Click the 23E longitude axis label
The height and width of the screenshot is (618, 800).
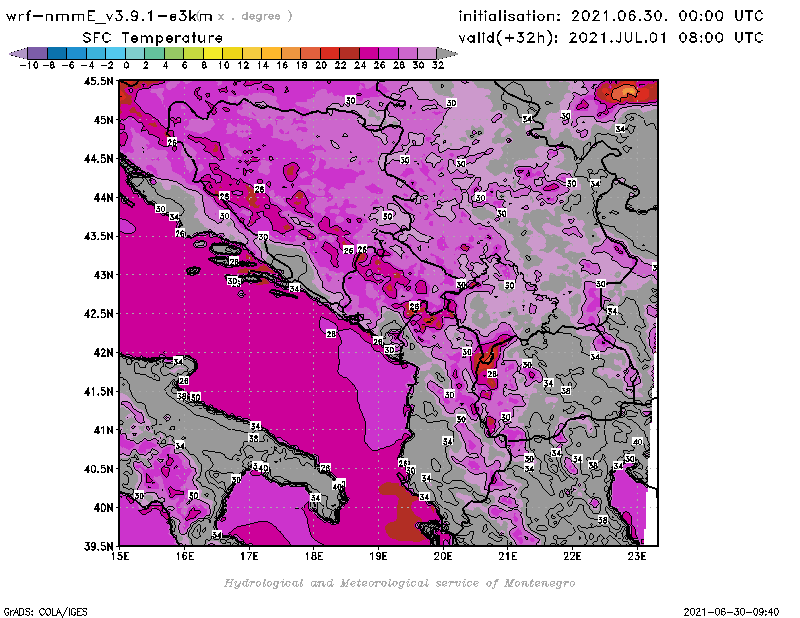pos(637,556)
